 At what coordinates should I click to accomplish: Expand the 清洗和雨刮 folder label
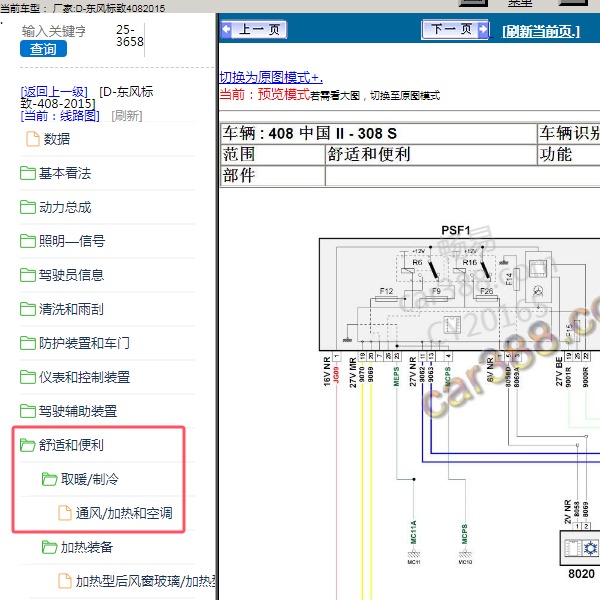[x=71, y=309]
